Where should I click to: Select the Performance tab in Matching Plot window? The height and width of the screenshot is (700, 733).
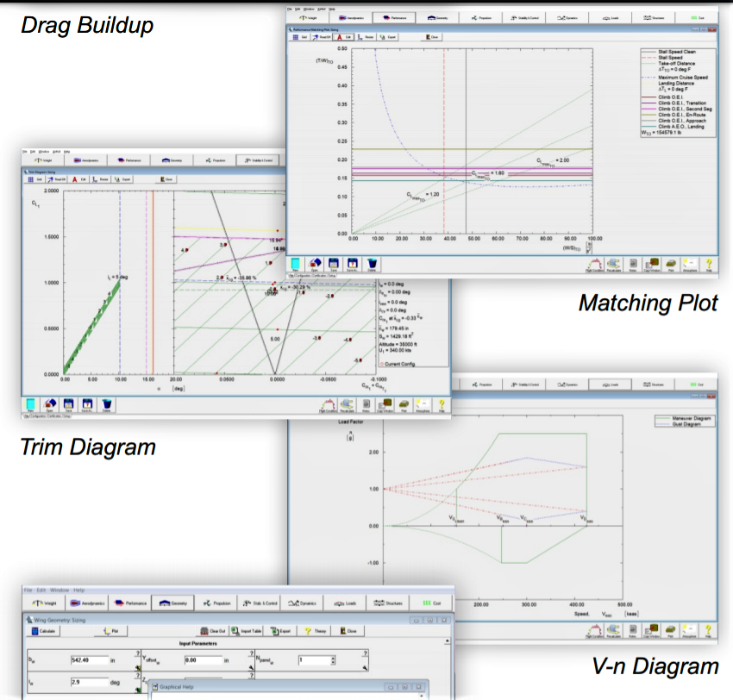click(394, 18)
